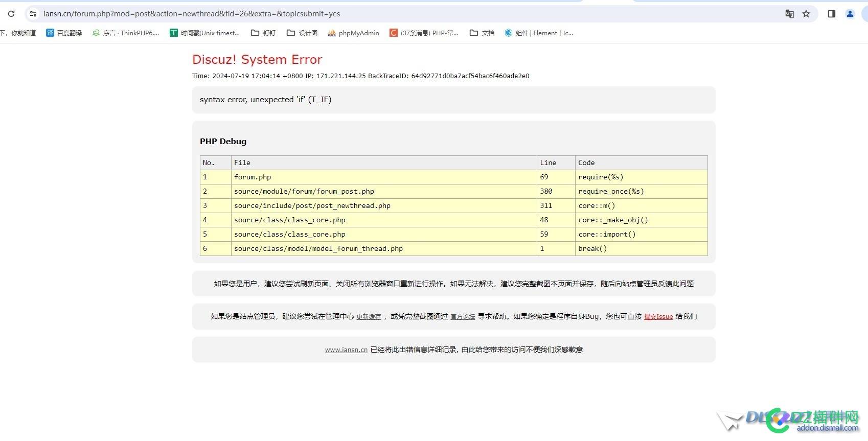The height and width of the screenshot is (441, 868).
Task: Click class_core.php cell in row 5
Action: click(384, 235)
